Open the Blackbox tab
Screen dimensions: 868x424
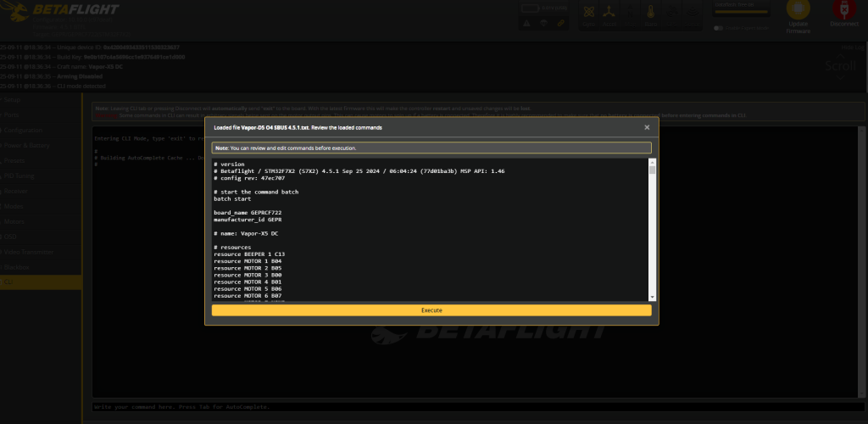click(41, 267)
